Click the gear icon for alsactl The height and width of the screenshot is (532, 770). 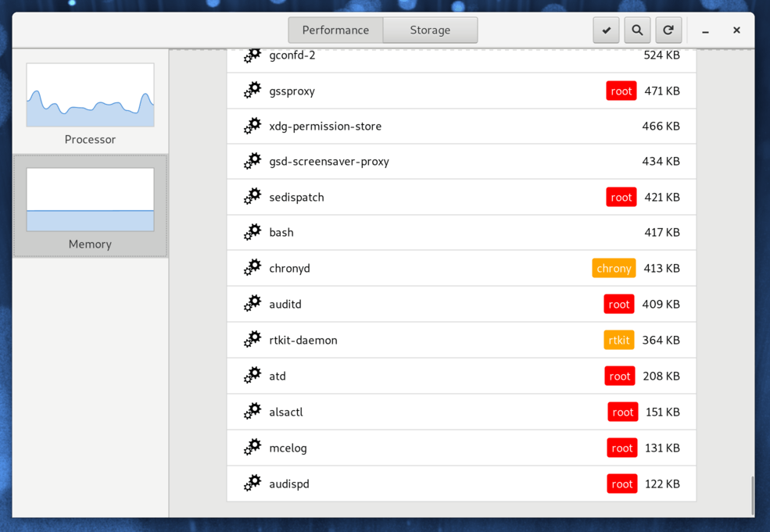252,412
